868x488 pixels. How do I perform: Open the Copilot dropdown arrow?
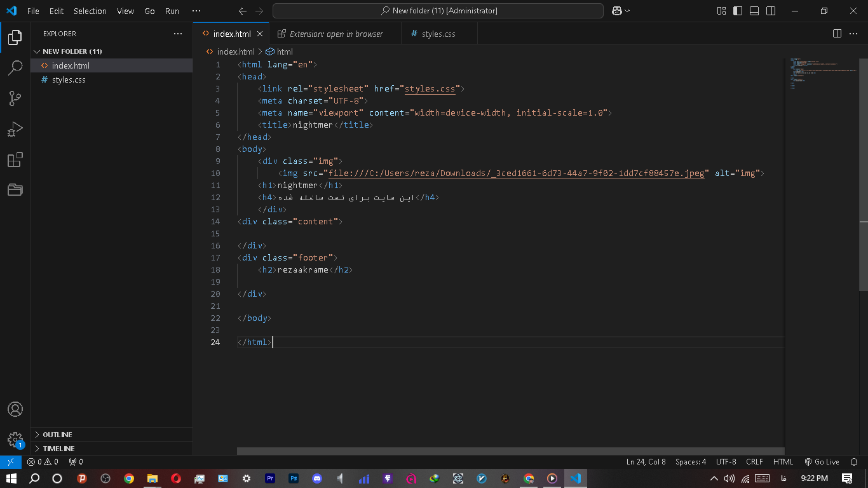(x=628, y=11)
